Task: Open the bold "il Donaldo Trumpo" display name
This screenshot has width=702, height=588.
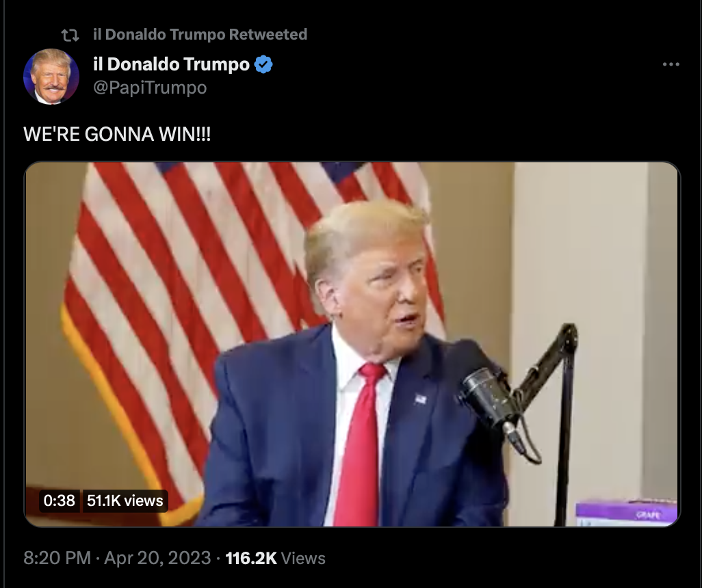Action: [171, 64]
